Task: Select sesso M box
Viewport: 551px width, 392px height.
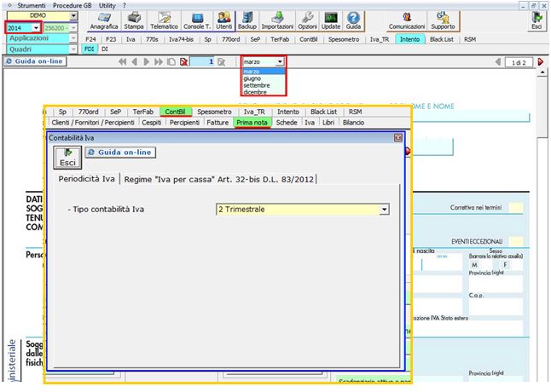Action: tap(475, 265)
